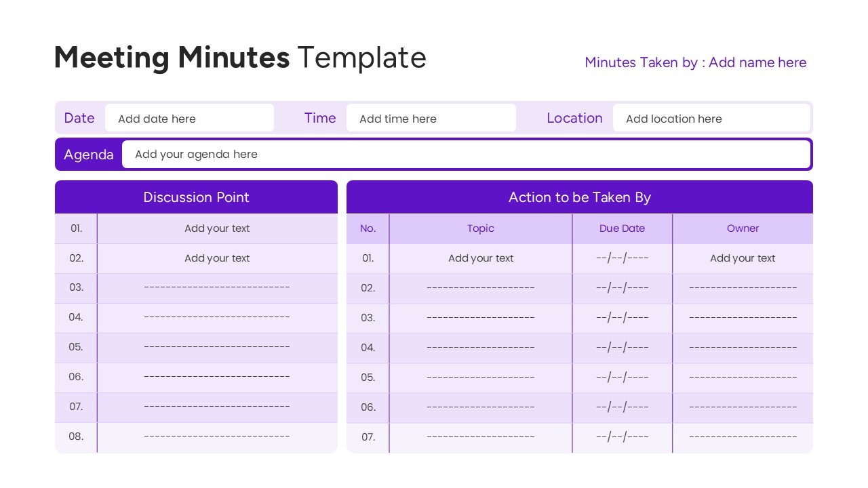Click the 'Discussion Point' header

tap(196, 197)
